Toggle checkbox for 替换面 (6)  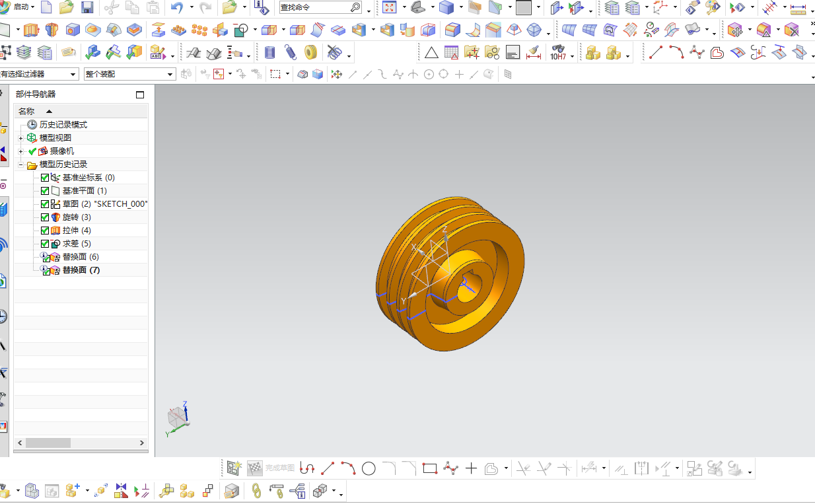pos(46,259)
